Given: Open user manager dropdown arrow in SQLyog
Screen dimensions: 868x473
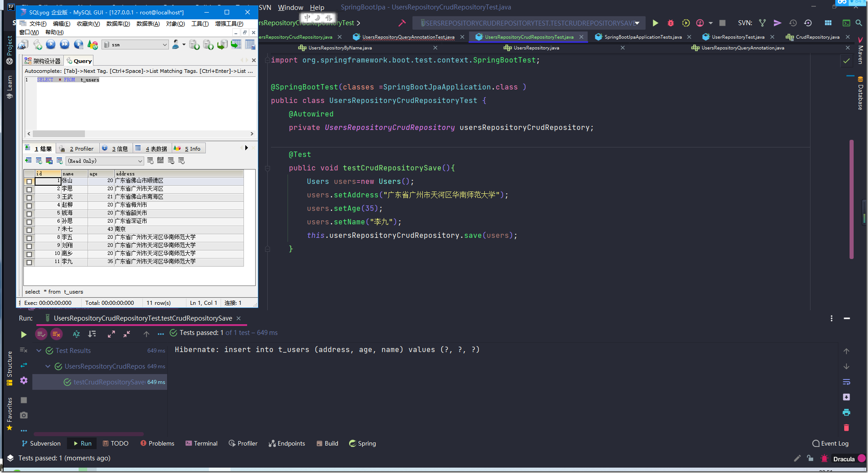Looking at the screenshot, I should pos(184,45).
